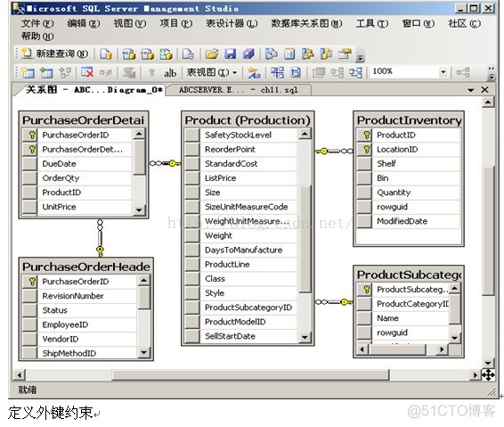Click the Arrange Tables icon
Screen dimensions: 504x427
[x=355, y=73]
